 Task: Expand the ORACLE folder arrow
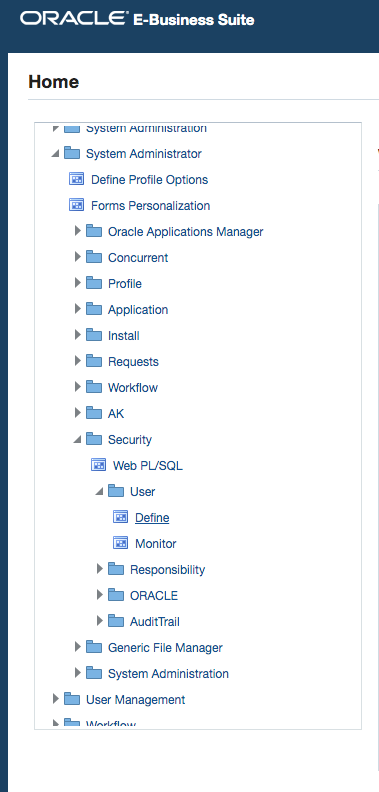pos(100,595)
